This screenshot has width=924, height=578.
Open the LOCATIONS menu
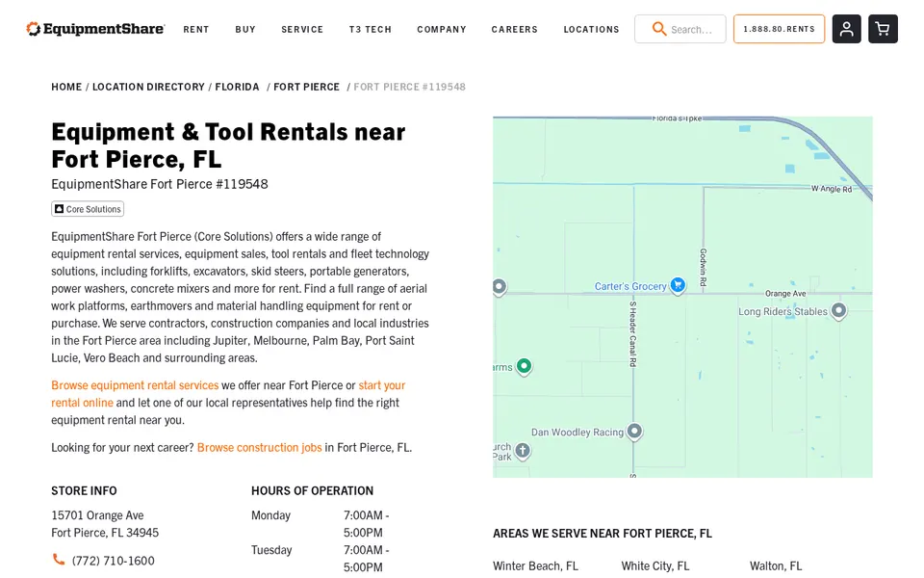click(591, 29)
